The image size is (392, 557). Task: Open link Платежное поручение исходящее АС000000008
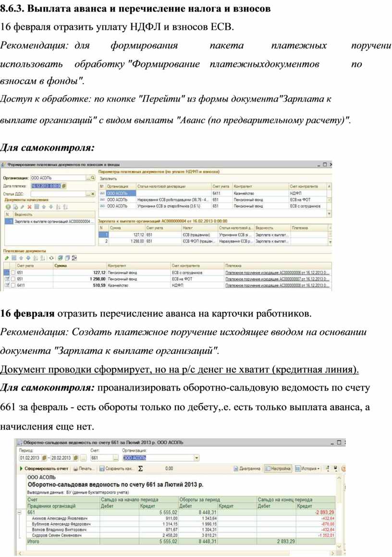click(277, 285)
